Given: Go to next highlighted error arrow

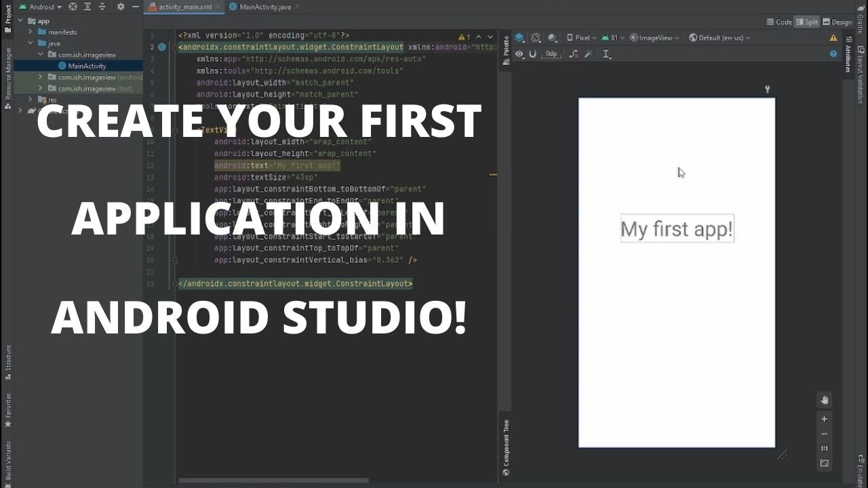Looking at the screenshot, I should coord(490,37).
